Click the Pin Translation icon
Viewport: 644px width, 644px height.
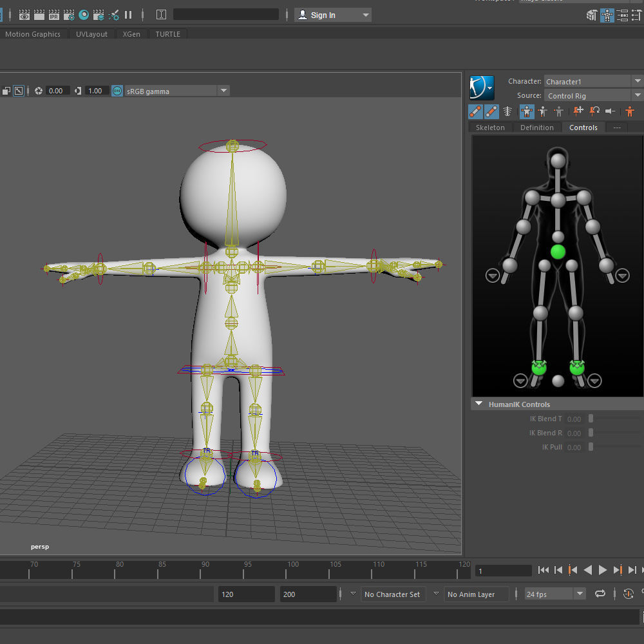click(x=578, y=111)
